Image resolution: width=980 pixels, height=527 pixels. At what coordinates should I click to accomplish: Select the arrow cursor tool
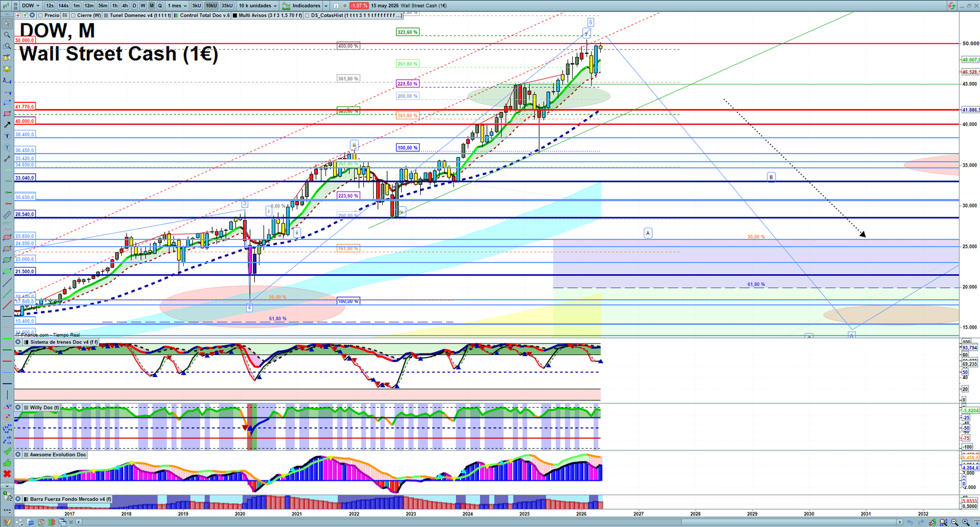pos(7,24)
